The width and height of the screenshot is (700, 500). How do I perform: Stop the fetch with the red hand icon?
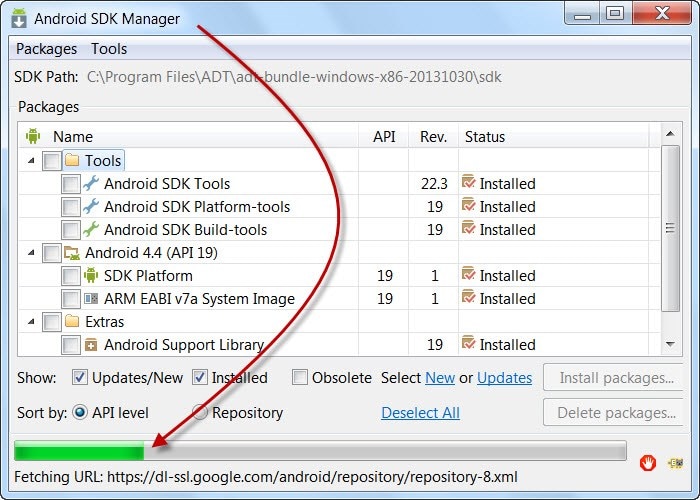tap(647, 462)
